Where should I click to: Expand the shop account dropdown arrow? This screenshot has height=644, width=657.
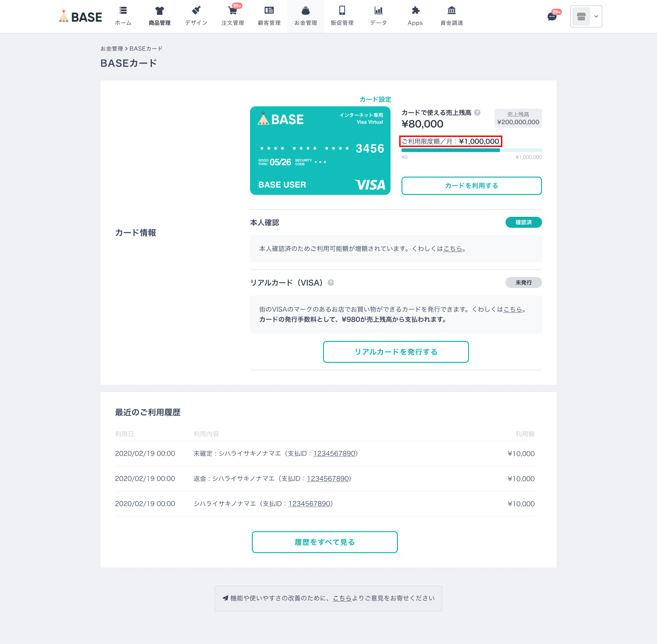(596, 16)
